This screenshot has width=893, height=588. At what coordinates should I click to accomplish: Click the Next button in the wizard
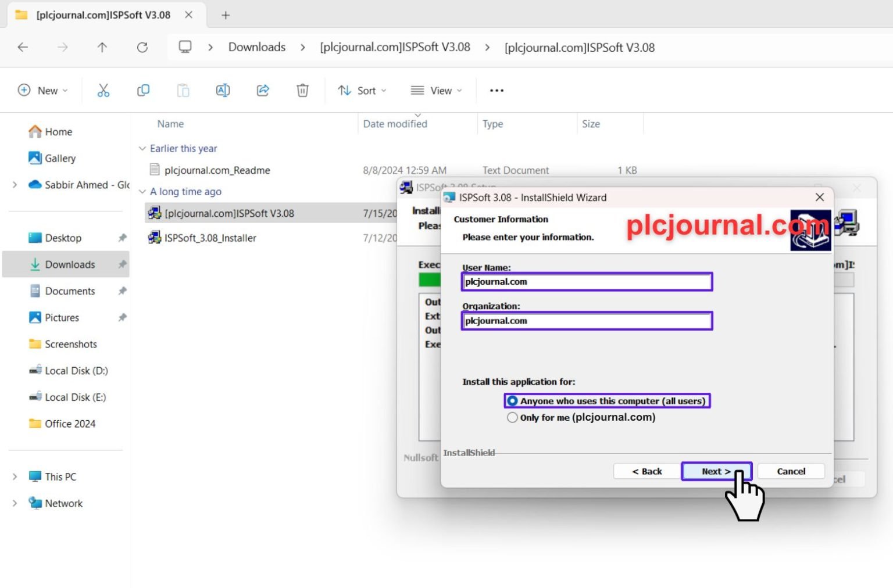pyautogui.click(x=716, y=471)
